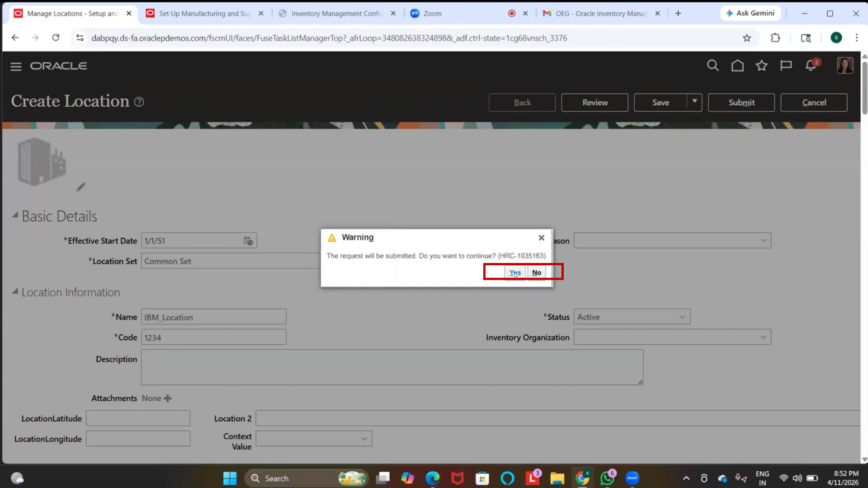Viewport: 868px width, 488px height.
Task: Click the Save button
Action: (x=660, y=103)
